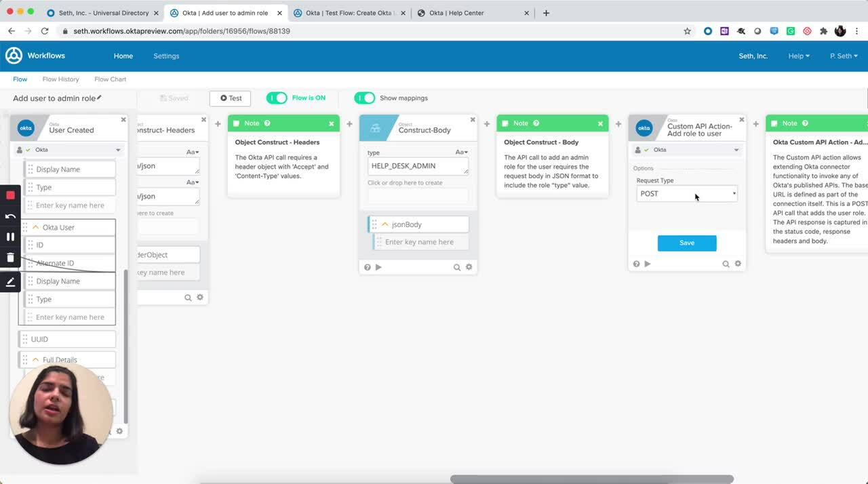Image resolution: width=868 pixels, height=484 pixels.
Task: Collapse the jsonBody output group
Action: click(x=385, y=224)
